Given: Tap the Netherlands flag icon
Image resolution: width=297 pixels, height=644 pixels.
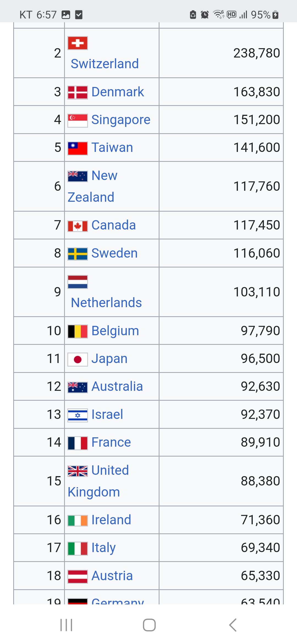Looking at the screenshot, I should pos(78,282).
